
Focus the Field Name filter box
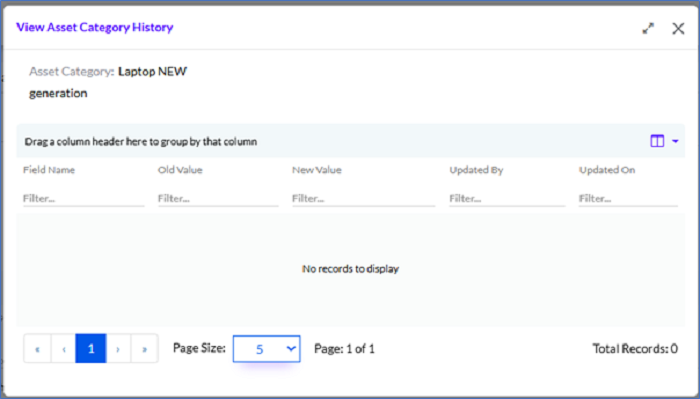click(83, 199)
